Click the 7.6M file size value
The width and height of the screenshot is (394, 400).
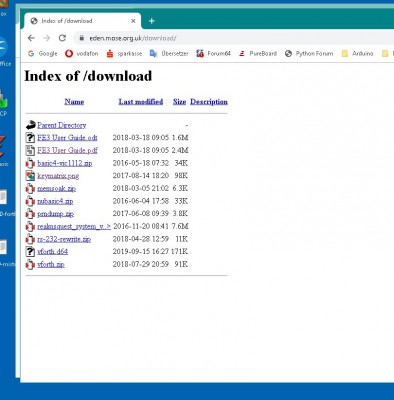180,226
